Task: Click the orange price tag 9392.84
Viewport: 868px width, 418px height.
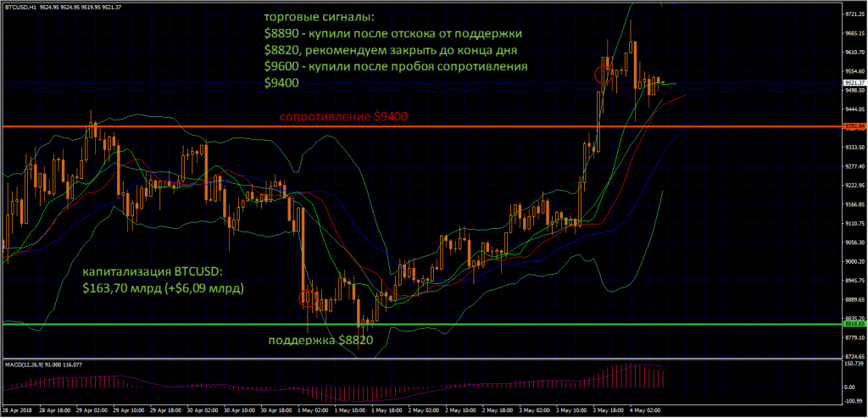Action: coord(854,127)
